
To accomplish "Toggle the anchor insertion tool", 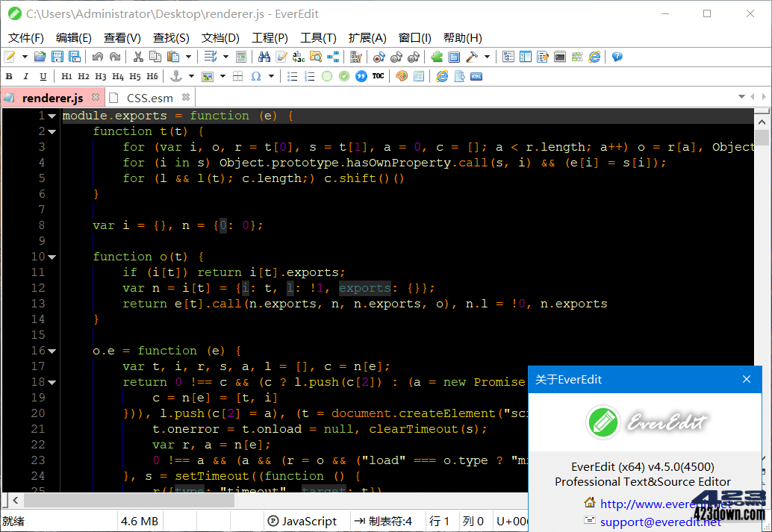I will [176, 75].
